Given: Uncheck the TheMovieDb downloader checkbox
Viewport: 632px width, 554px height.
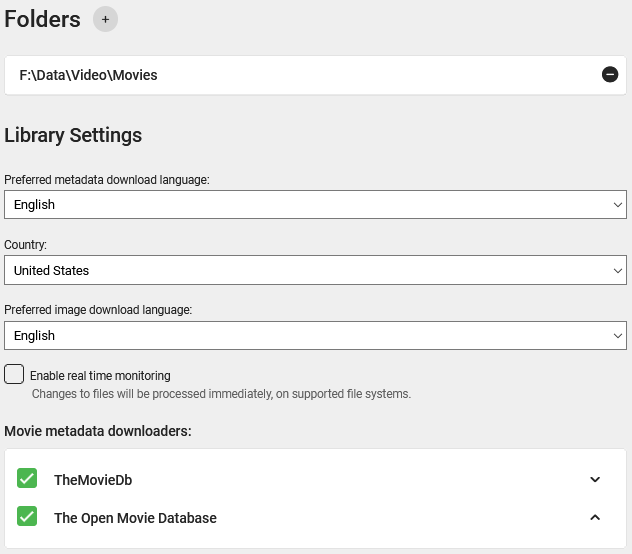Looking at the screenshot, I should [27, 479].
